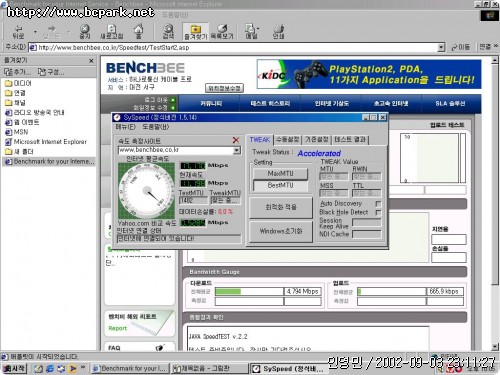500x375 pixels.
Task: Click the Session Keep Alive field
Action: tap(367, 222)
